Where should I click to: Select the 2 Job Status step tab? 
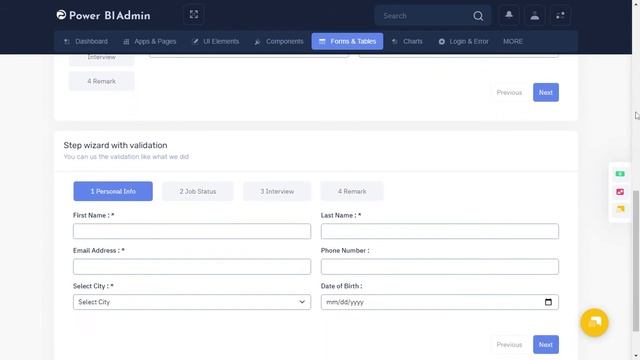pyautogui.click(x=198, y=191)
